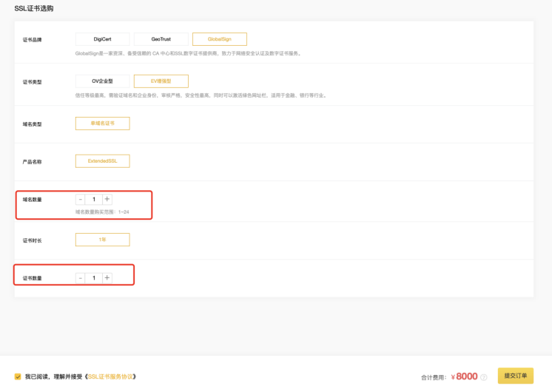Decrease certificate count with minus button
This screenshot has width=552, height=392.
tap(81, 278)
